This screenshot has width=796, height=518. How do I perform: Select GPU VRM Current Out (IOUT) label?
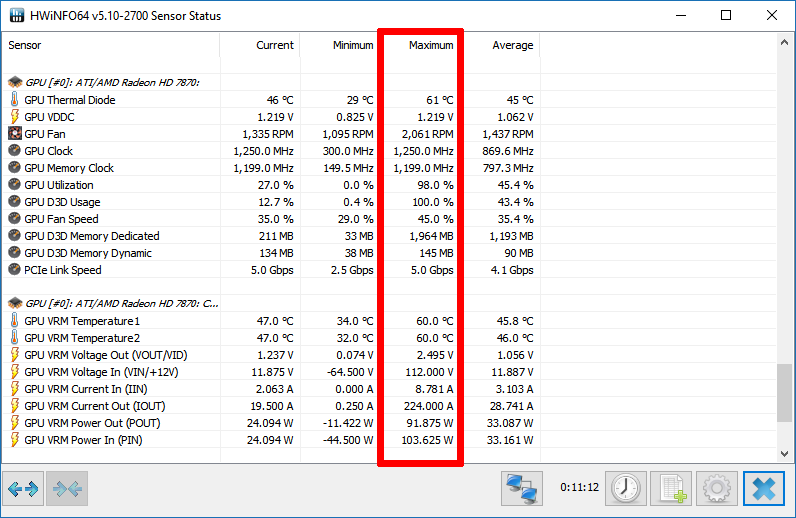[x=94, y=406]
